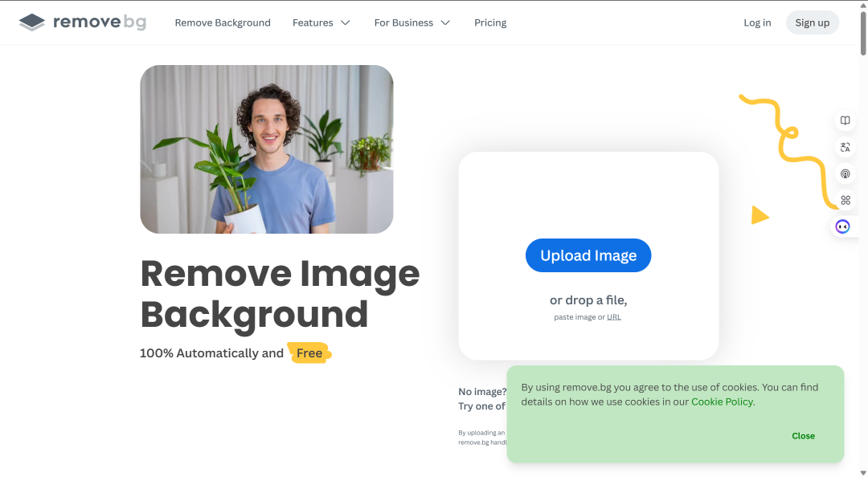Viewport: 868px width, 477px height.
Task: Click the '100% Automatically and' text
Action: point(211,353)
